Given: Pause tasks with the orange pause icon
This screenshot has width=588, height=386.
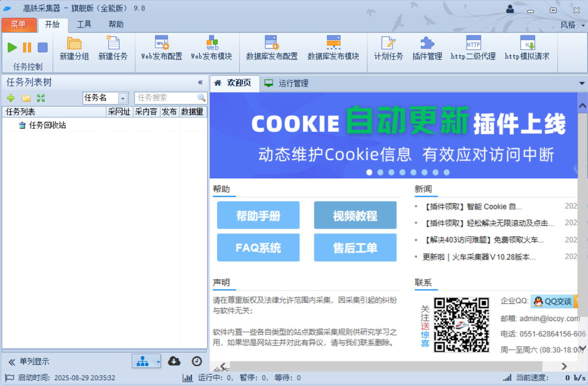Looking at the screenshot, I should click(x=27, y=47).
